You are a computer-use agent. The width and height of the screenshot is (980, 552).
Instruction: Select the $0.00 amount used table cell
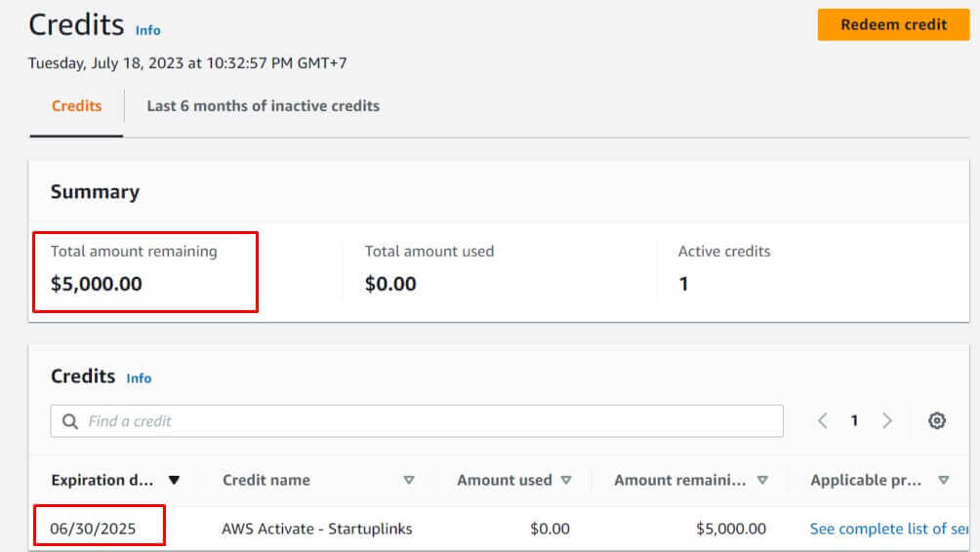pos(550,529)
